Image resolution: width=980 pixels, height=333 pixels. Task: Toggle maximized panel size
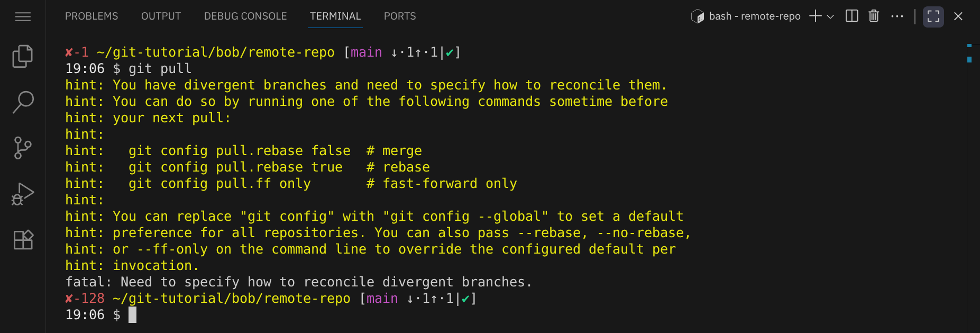click(x=933, y=16)
